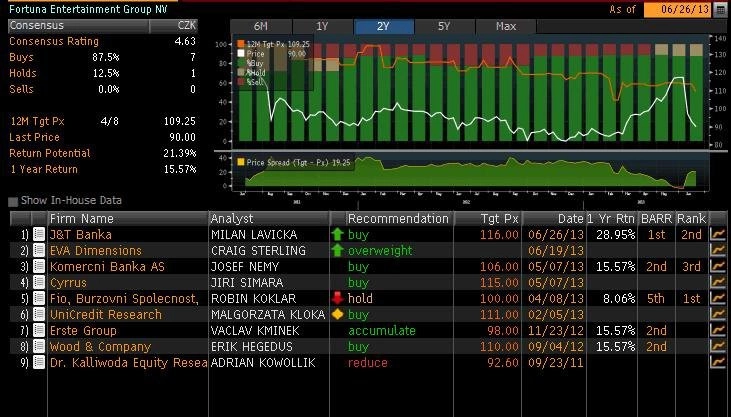This screenshot has width=731, height=417.
Task: Select the 2Y chart range tab
Action: [x=384, y=27]
